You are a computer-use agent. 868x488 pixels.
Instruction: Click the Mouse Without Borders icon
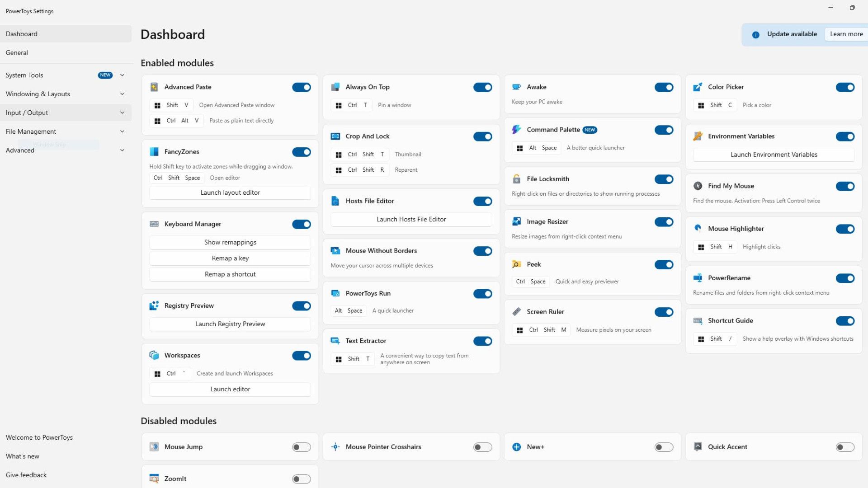pyautogui.click(x=335, y=250)
